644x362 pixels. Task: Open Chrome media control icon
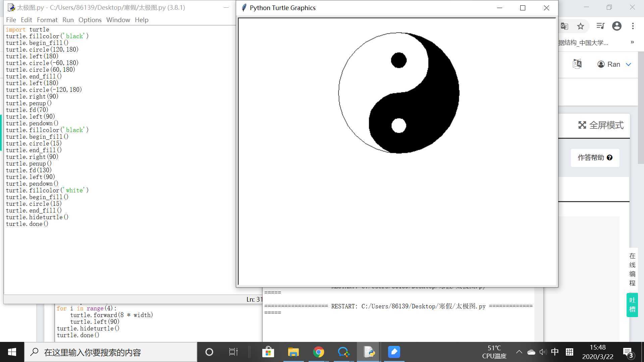[600, 26]
